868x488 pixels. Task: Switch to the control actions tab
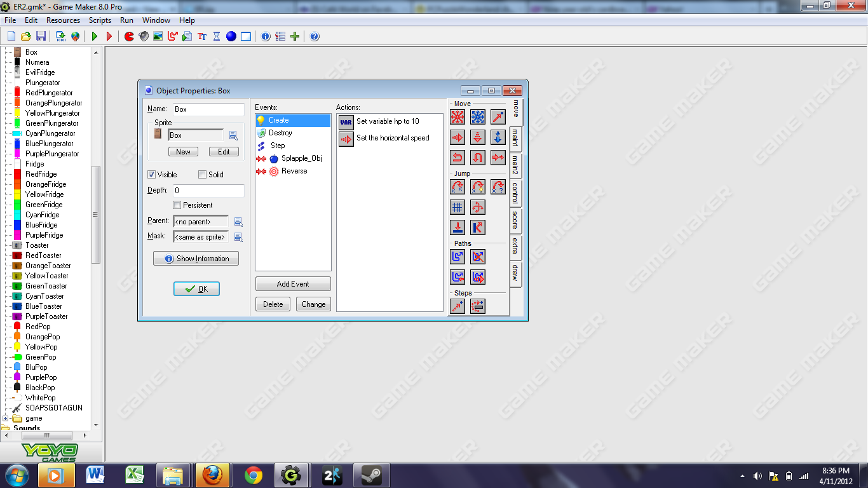tap(515, 193)
